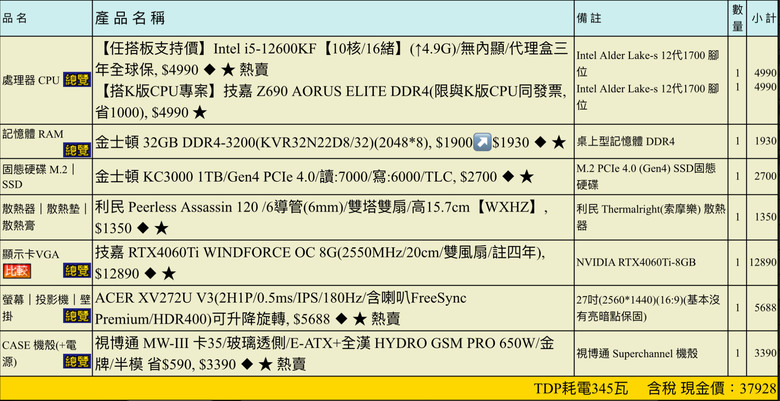
Task: Click the 數量 column header
Action: pyautogui.click(x=738, y=19)
